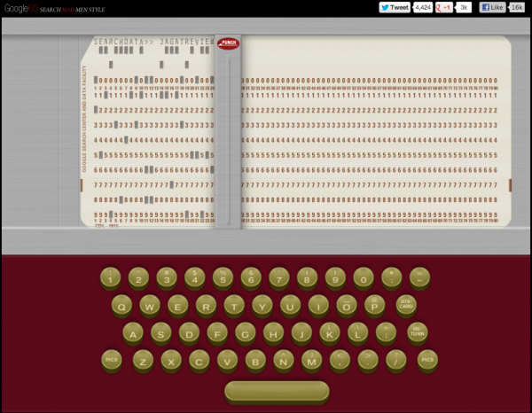Click the right PICS key

tap(427, 361)
